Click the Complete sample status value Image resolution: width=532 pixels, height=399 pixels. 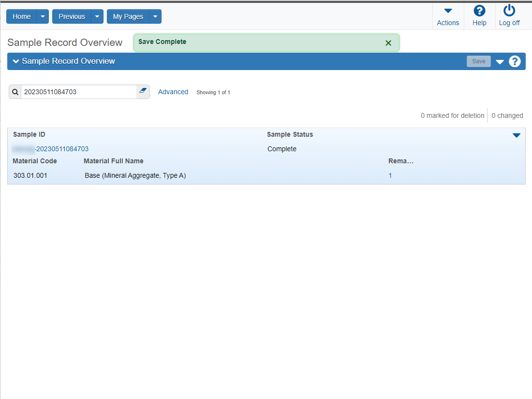pyautogui.click(x=281, y=149)
